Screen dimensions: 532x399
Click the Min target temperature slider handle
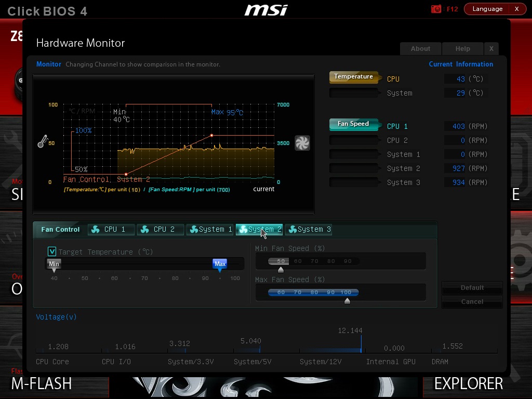pyautogui.click(x=54, y=265)
